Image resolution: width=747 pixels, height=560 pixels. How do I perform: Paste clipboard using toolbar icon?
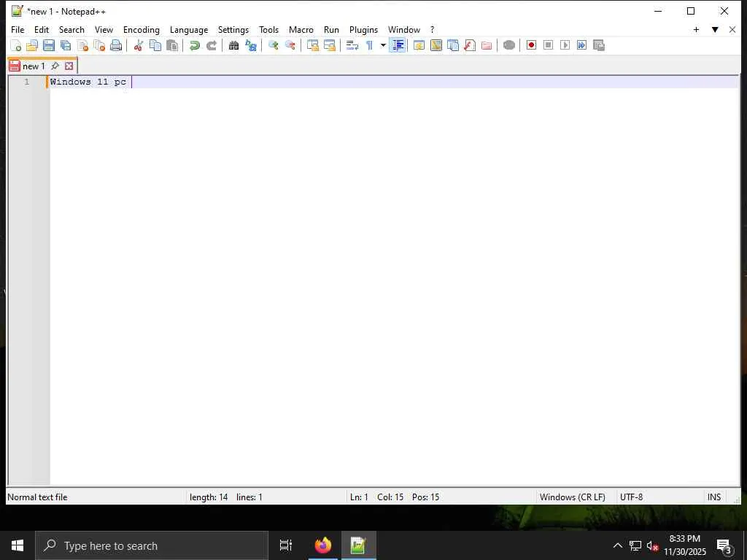(x=172, y=45)
